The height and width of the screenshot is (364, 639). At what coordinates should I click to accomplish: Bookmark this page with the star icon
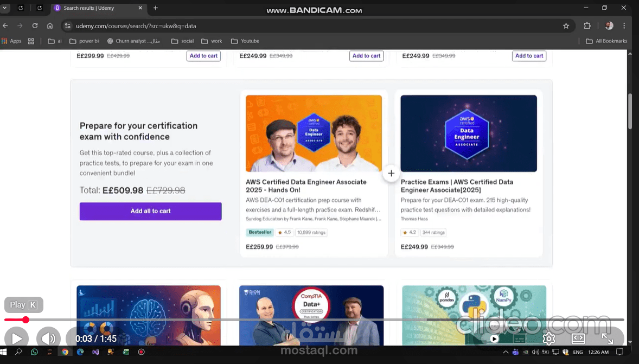click(566, 25)
